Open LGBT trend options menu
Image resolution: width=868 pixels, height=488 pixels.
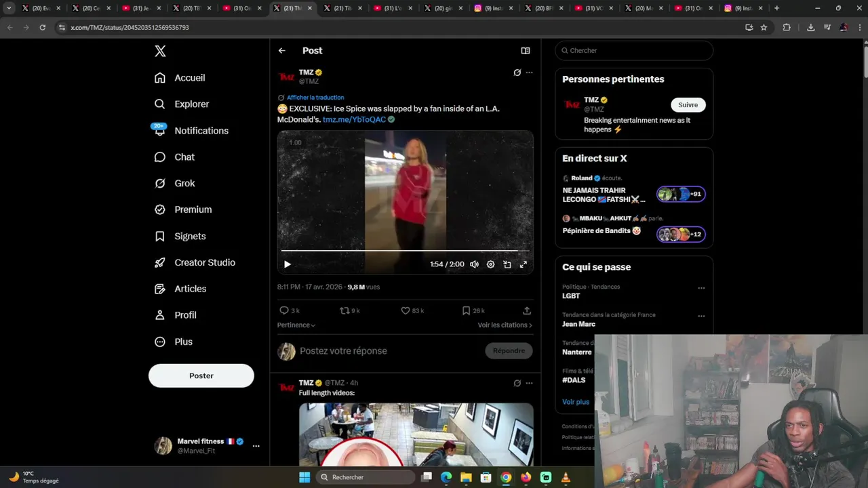point(701,288)
